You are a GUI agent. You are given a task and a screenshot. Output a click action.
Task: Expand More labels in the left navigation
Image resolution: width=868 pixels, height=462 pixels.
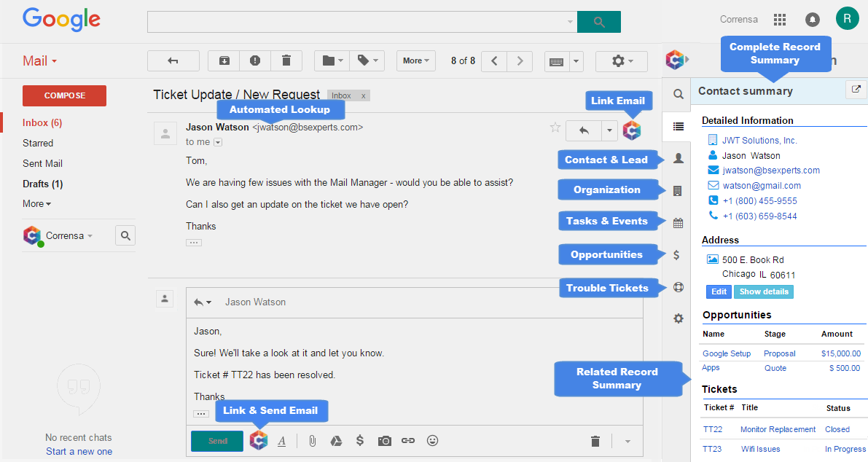[x=36, y=203]
